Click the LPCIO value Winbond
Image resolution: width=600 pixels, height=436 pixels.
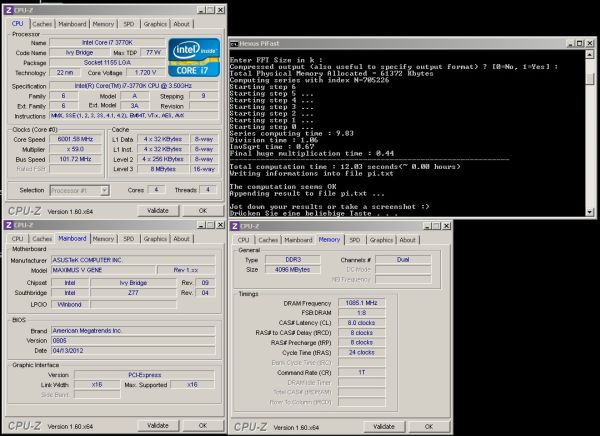[70, 304]
